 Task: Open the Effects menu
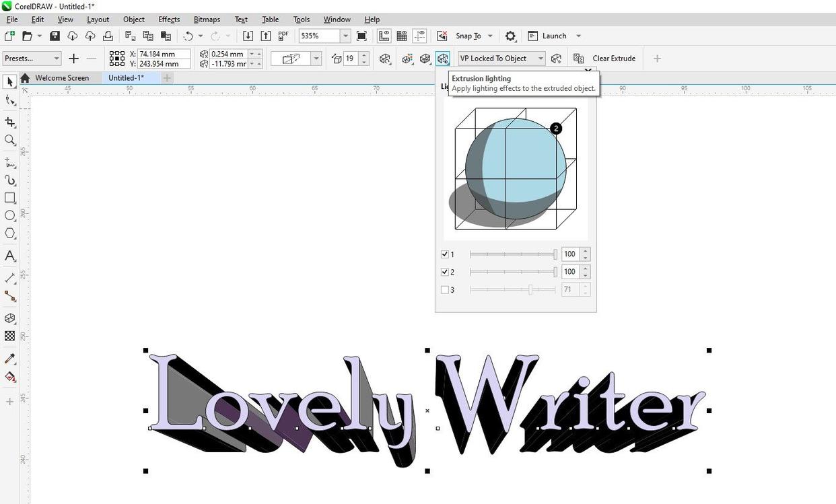169,20
